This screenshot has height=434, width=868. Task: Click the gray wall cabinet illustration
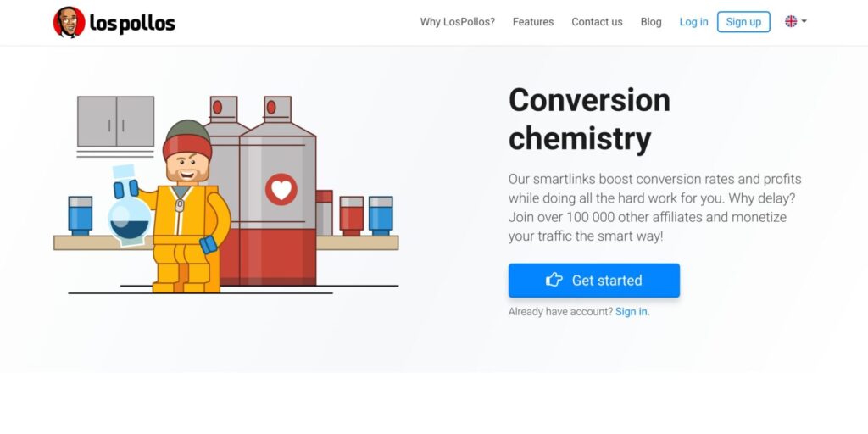(115, 121)
